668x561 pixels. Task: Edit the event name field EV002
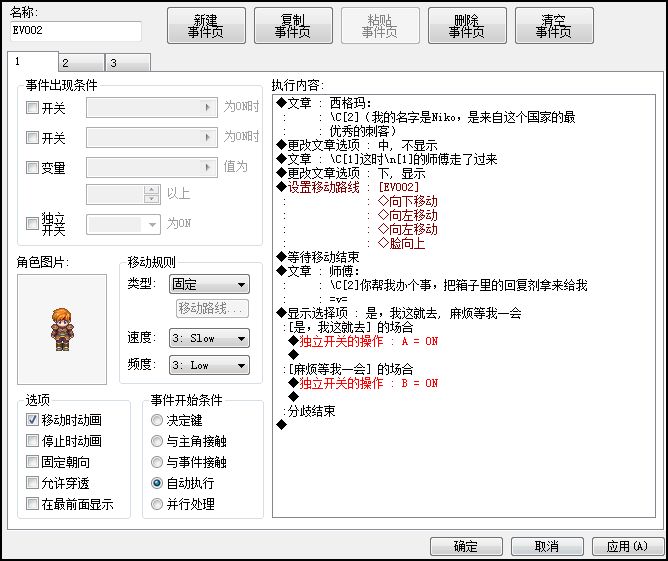click(x=76, y=31)
